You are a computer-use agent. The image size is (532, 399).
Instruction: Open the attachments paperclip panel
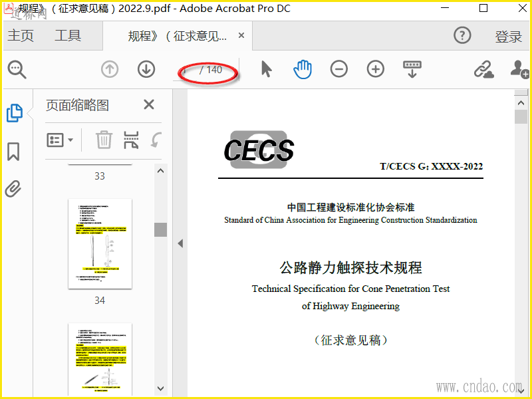coord(13,189)
